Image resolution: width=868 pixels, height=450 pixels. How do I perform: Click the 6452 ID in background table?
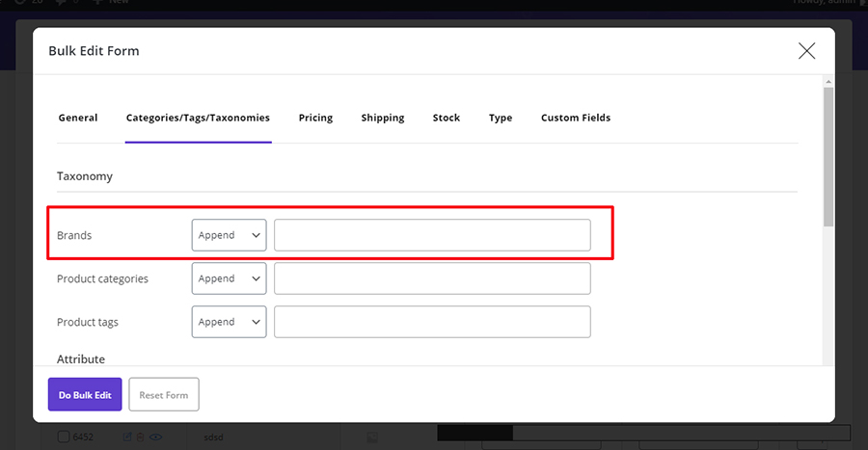coord(83,437)
